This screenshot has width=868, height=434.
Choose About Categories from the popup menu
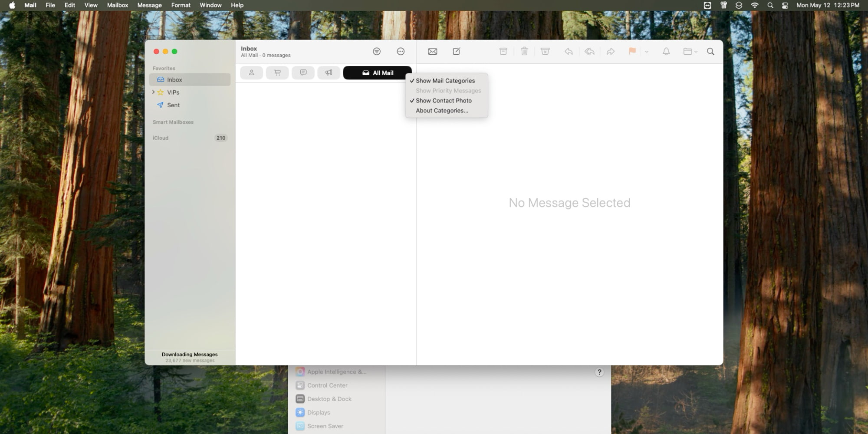(441, 111)
